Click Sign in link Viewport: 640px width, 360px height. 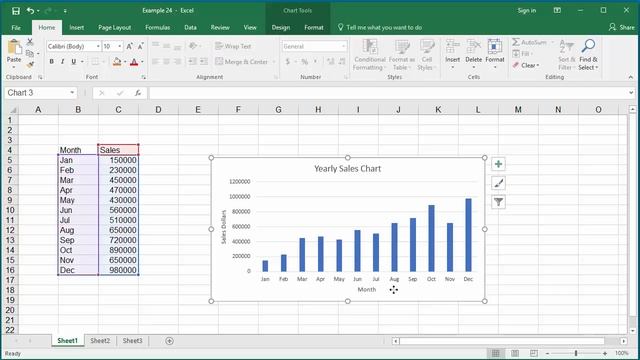pos(527,11)
